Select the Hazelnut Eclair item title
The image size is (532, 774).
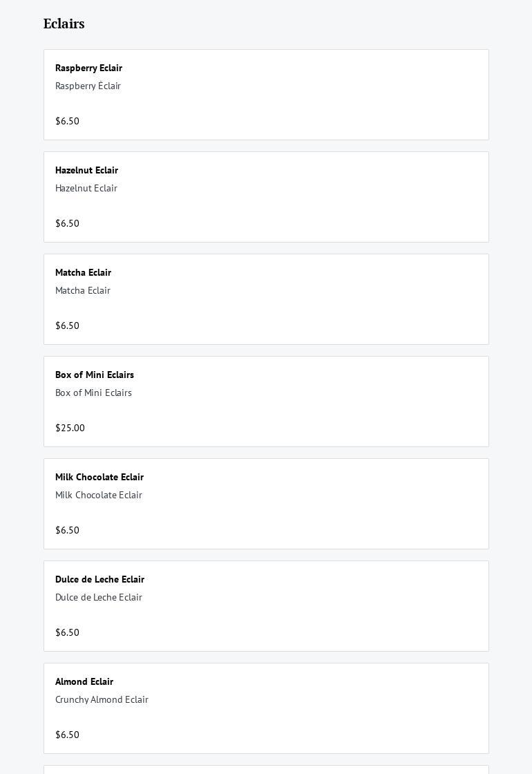[x=86, y=170]
